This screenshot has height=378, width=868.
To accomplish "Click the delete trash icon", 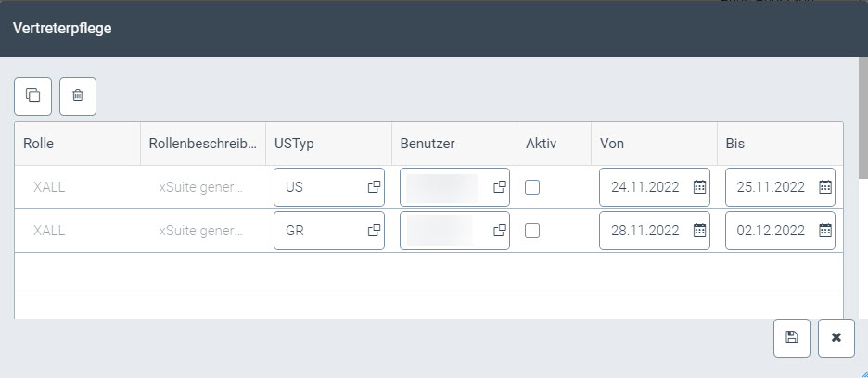I will click(x=78, y=95).
